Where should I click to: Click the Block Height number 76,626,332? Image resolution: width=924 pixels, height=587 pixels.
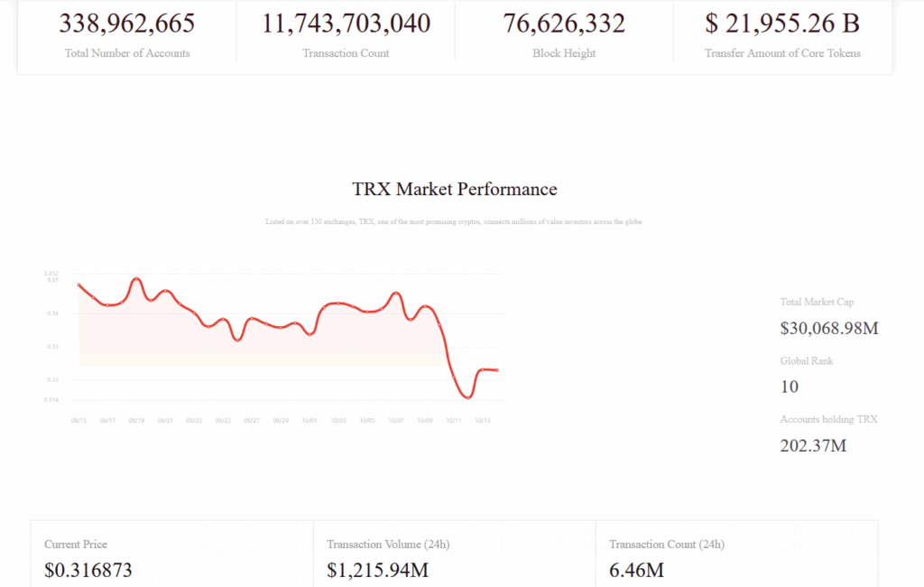[564, 23]
